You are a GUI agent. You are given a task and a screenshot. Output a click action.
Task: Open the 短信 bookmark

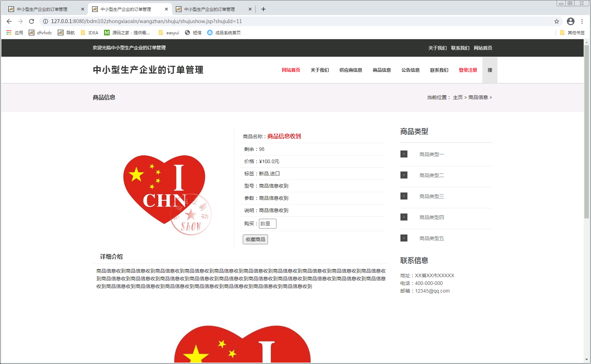click(193, 33)
